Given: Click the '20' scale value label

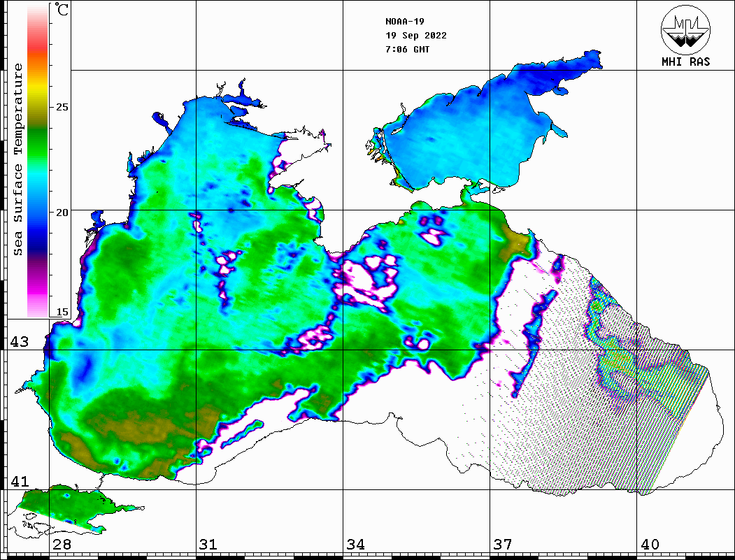Looking at the screenshot, I should point(62,213).
